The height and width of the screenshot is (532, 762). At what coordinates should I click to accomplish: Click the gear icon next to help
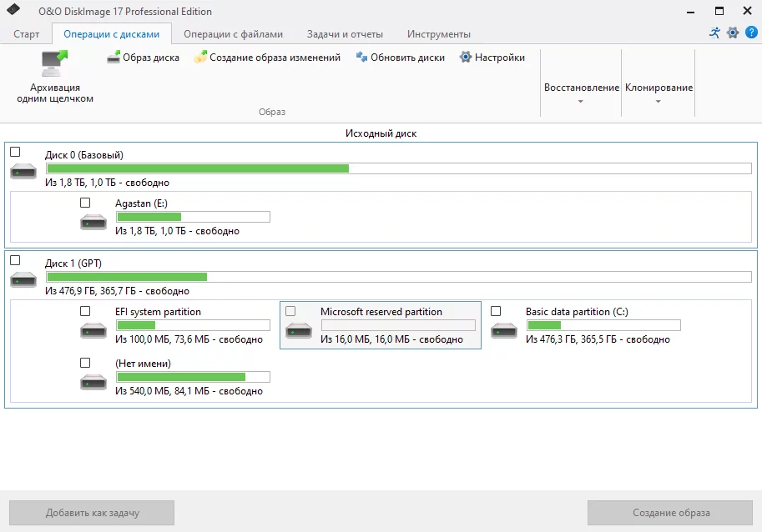tap(733, 33)
